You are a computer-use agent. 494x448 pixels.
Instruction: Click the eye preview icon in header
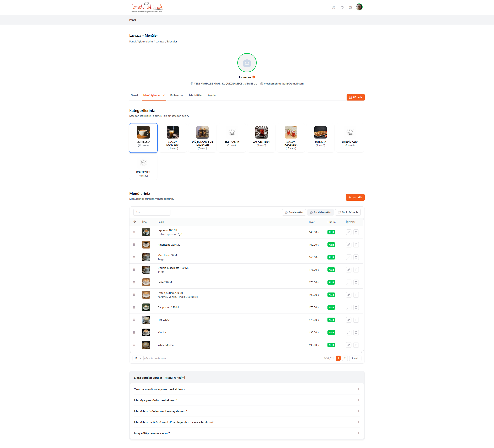tap(333, 8)
